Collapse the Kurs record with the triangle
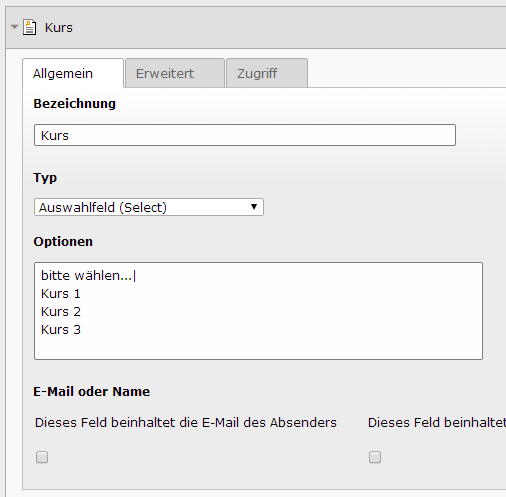 coord(14,27)
